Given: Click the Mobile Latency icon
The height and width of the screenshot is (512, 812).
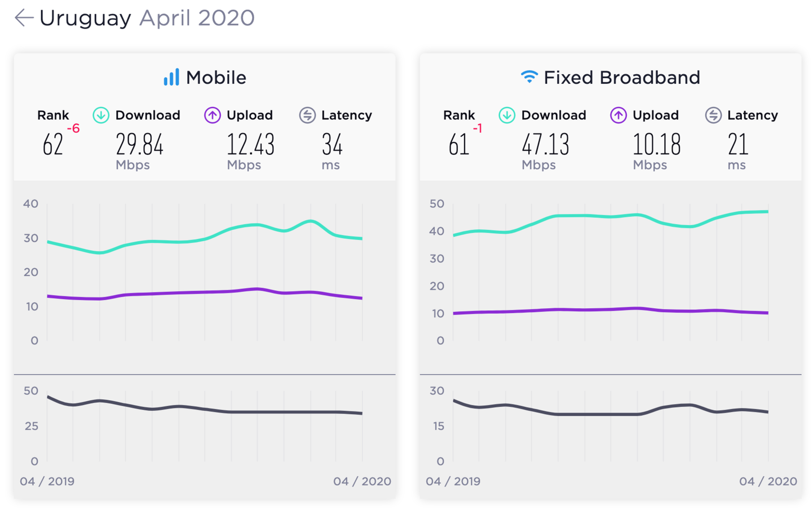Looking at the screenshot, I should pos(307,115).
